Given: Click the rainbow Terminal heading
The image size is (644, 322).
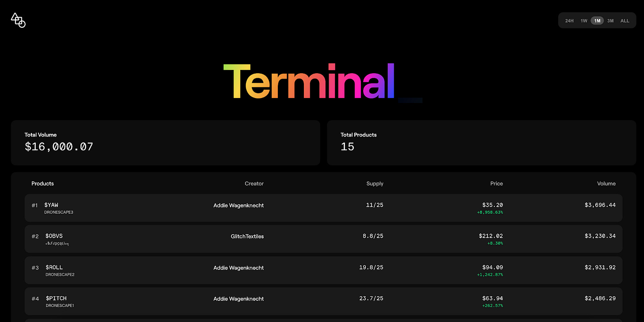Looking at the screenshot, I should (x=309, y=81).
